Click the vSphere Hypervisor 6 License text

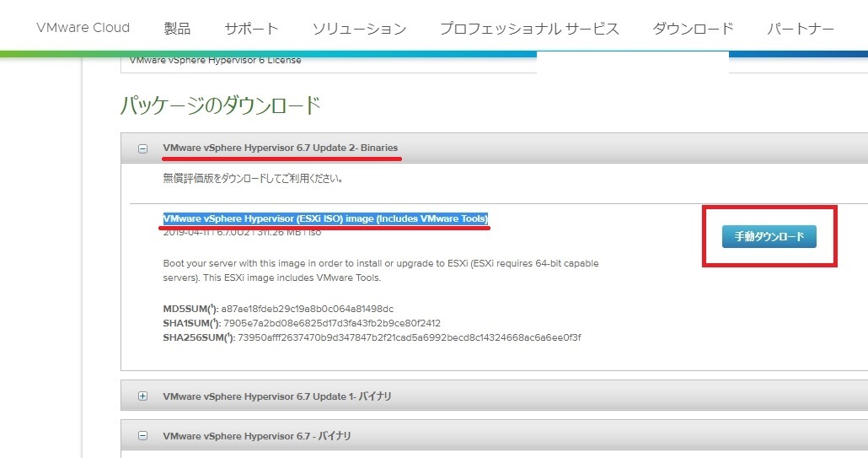216,60
